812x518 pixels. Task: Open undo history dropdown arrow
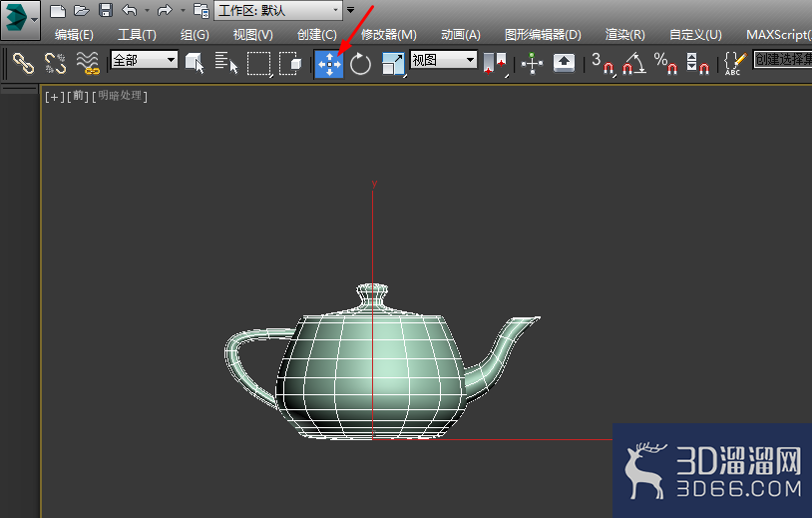point(147,10)
